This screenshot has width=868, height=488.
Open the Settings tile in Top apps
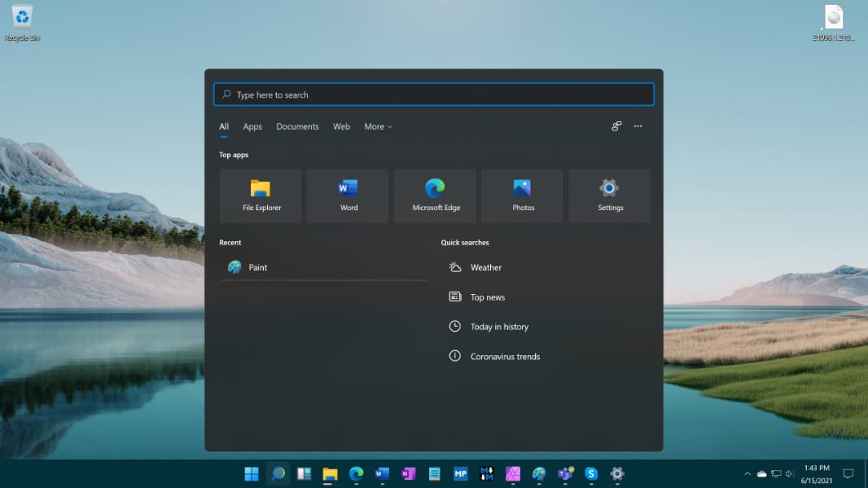(609, 196)
